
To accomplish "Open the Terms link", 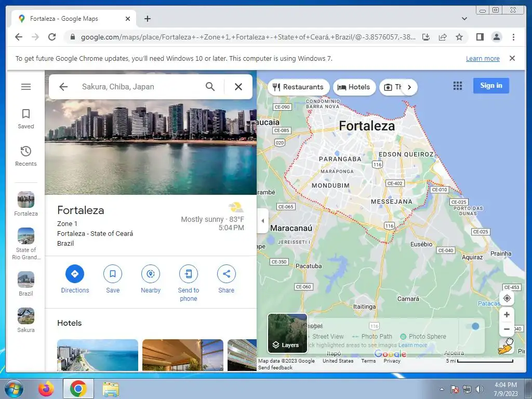I will point(368,361).
